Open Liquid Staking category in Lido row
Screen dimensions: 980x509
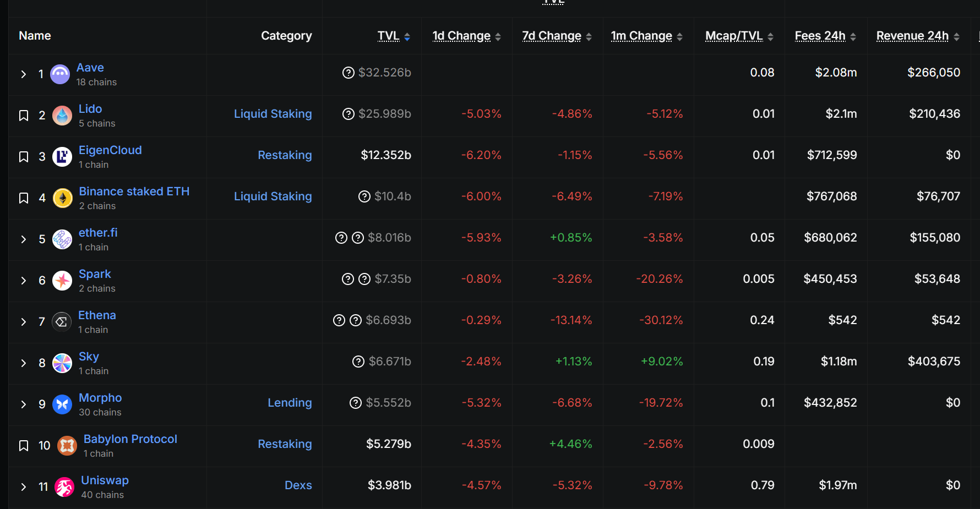tap(273, 114)
